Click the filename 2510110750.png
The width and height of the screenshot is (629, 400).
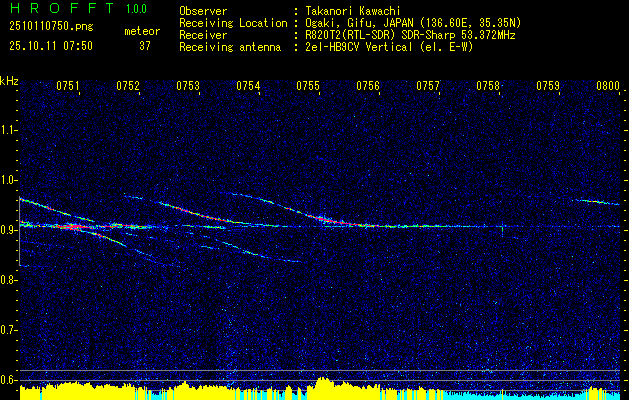click(x=51, y=26)
